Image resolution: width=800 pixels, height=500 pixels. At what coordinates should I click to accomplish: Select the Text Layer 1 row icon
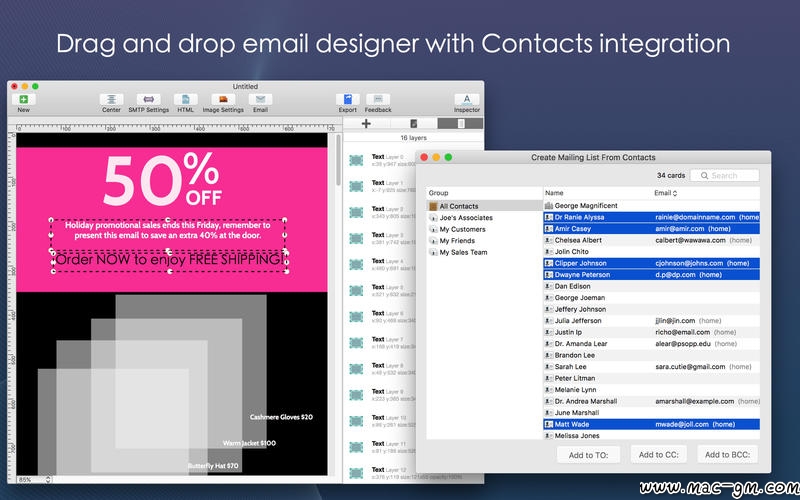(x=356, y=186)
